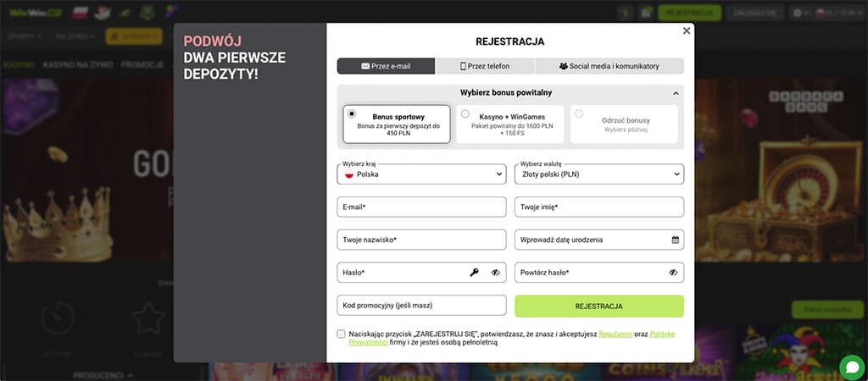Select the Bonus sportowy radio option
The image size is (868, 381).
point(352,113)
